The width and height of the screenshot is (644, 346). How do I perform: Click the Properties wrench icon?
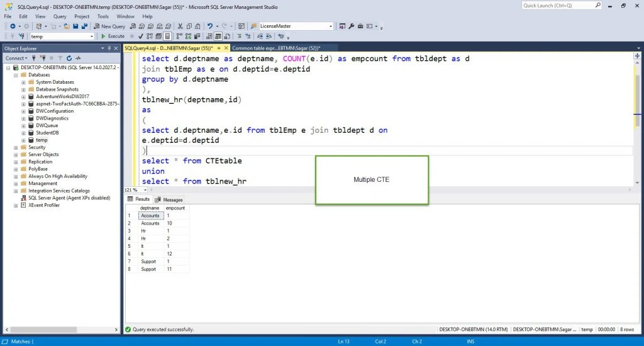tap(351, 26)
